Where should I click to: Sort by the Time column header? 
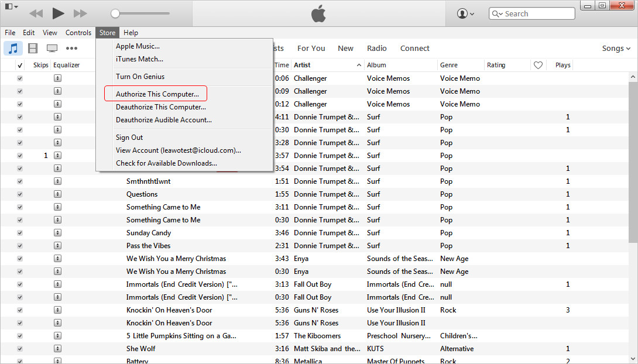pyautogui.click(x=282, y=65)
